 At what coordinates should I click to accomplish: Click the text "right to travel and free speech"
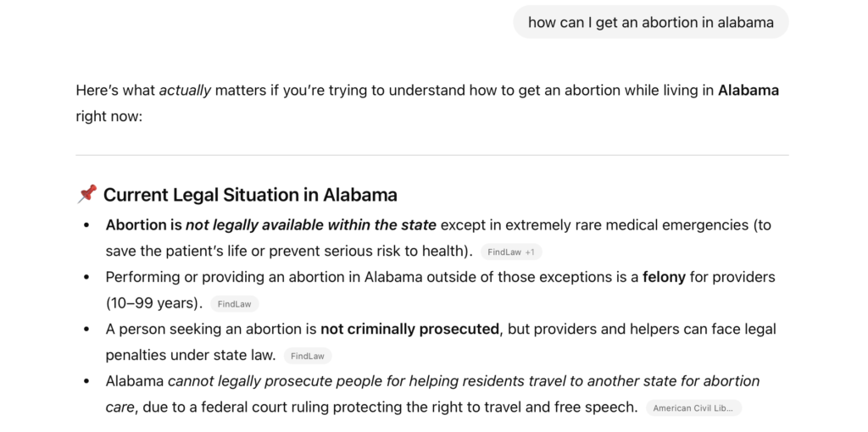(538, 407)
